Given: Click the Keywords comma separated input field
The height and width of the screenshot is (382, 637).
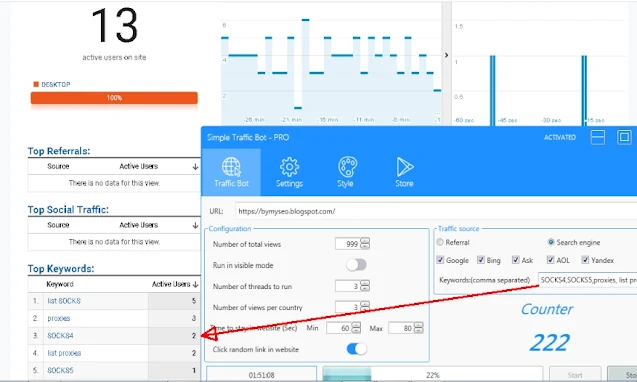Looking at the screenshot, I should (587, 280).
